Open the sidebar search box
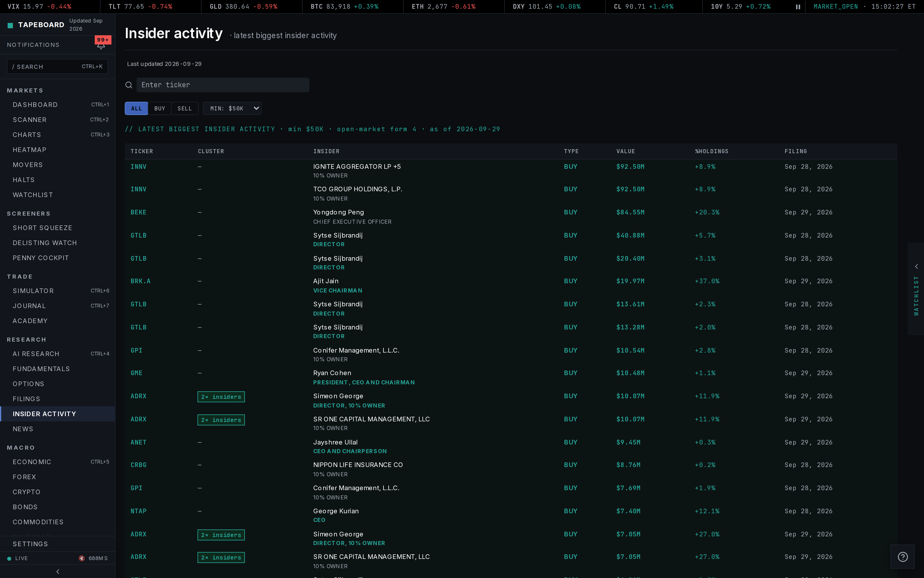The image size is (924, 578). coord(57,66)
